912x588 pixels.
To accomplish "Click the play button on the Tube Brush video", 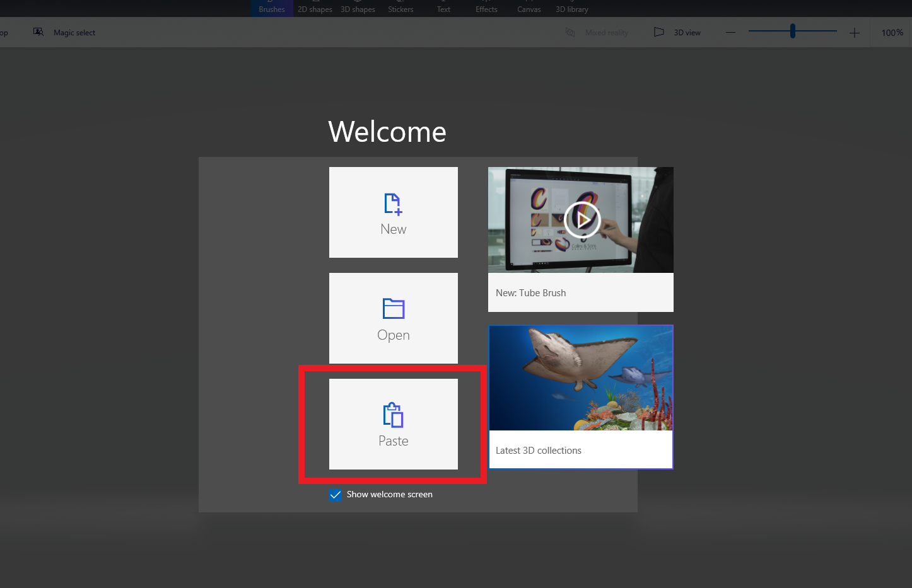I will [582, 220].
